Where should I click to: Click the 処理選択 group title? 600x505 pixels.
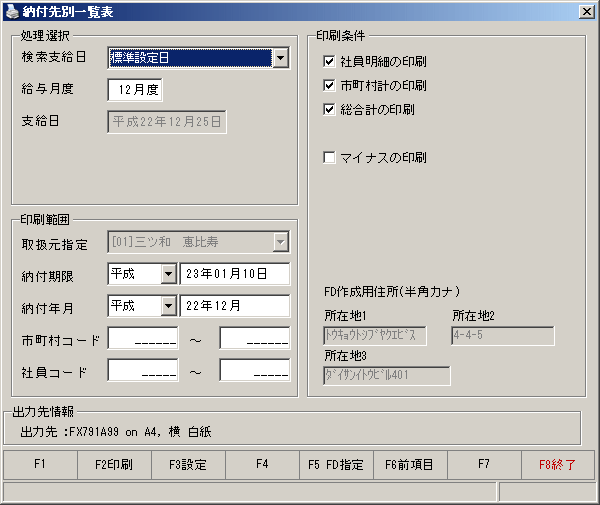[x=45, y=36]
